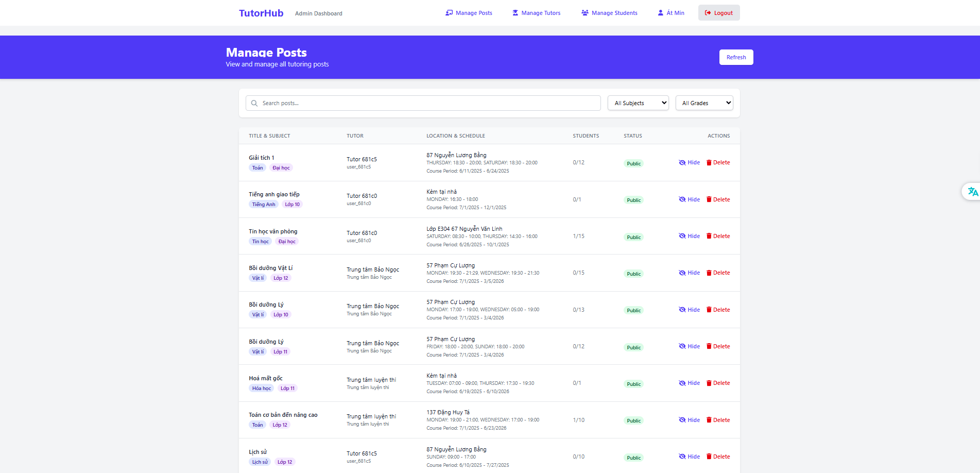Click trash icon for Bồi dưỡng Vật Lí
This screenshot has height=473, width=980.
click(x=709, y=273)
